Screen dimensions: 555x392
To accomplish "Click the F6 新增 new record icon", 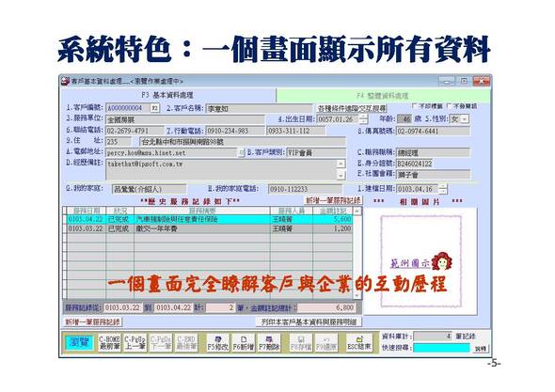I will pos(244,342).
